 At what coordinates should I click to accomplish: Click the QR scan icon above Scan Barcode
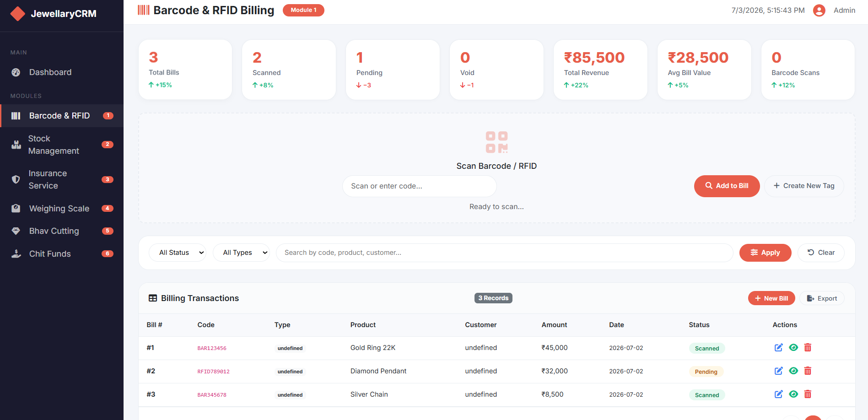[496, 142]
